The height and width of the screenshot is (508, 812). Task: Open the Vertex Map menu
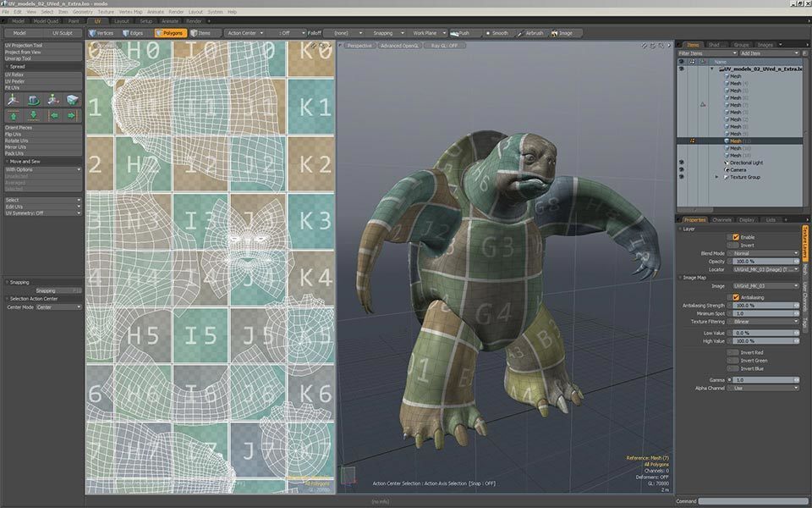point(130,12)
